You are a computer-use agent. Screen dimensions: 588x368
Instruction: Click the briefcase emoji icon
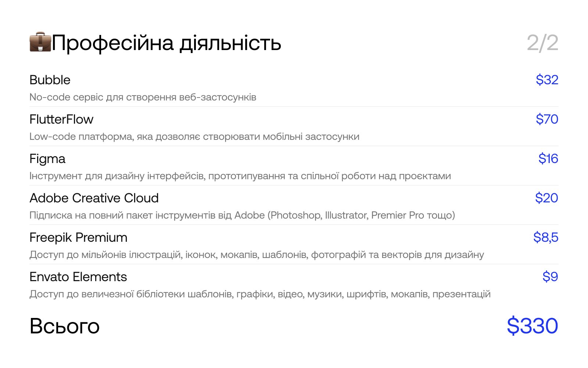click(x=40, y=42)
